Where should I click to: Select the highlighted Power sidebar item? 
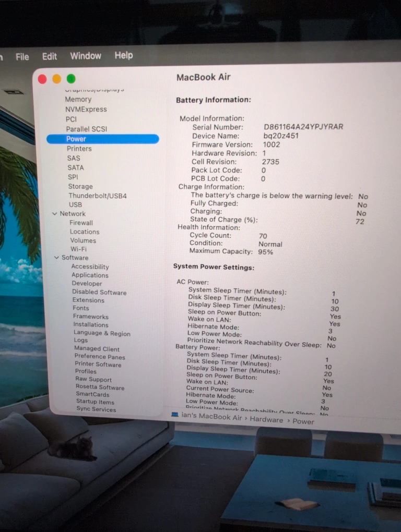102,139
